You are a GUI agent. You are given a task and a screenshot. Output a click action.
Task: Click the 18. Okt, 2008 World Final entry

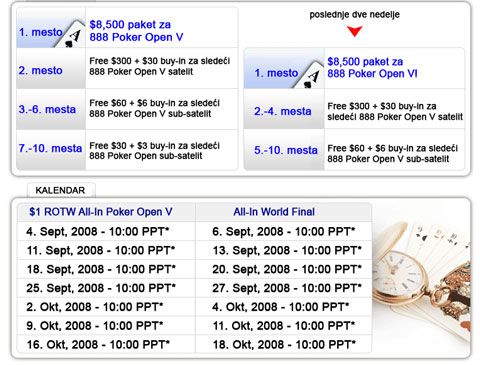[284, 344]
